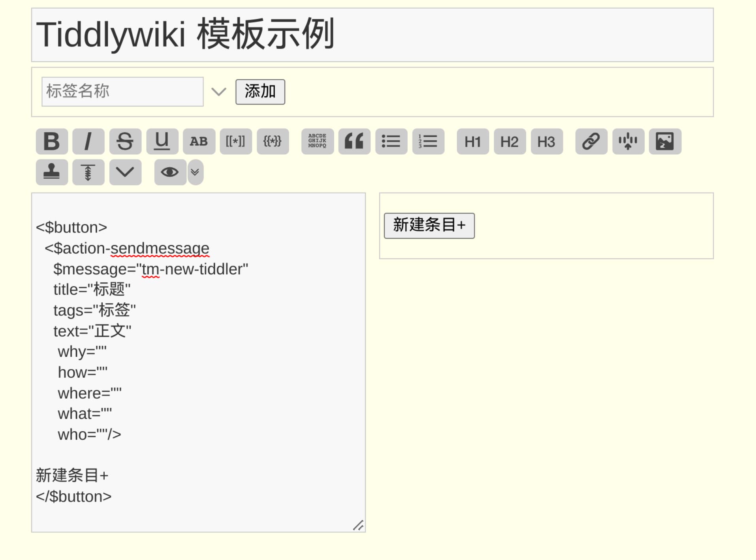Open the more toolbar chevron dropdown
This screenshot has height=560, width=756.
(125, 172)
